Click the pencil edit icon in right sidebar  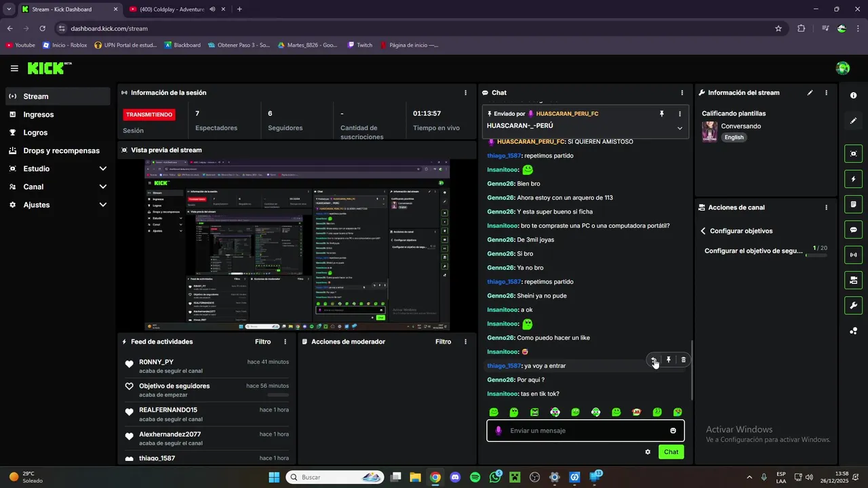[853, 121]
